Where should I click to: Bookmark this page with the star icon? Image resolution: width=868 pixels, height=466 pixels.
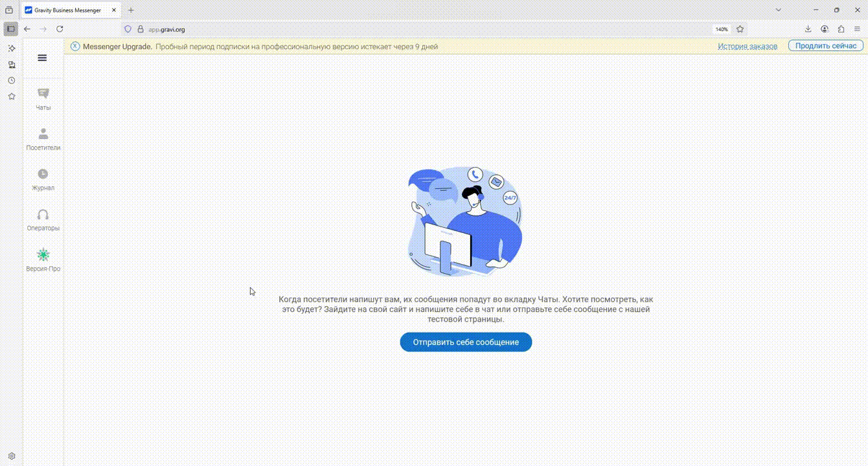pyautogui.click(x=740, y=29)
